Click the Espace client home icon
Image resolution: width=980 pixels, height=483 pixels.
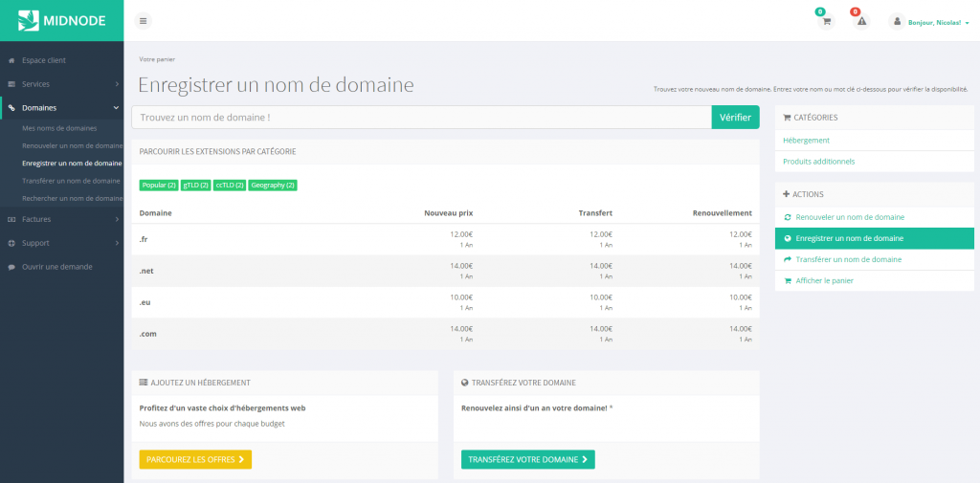[x=12, y=60]
